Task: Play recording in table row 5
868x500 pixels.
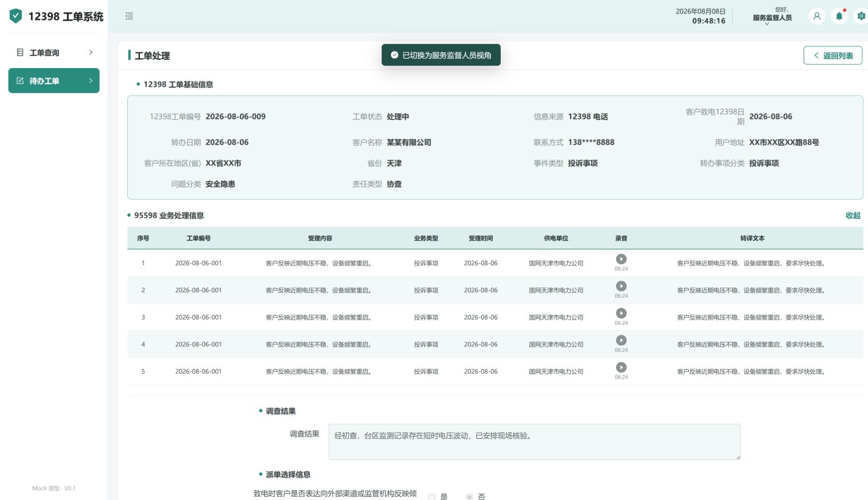Action: tap(621, 367)
